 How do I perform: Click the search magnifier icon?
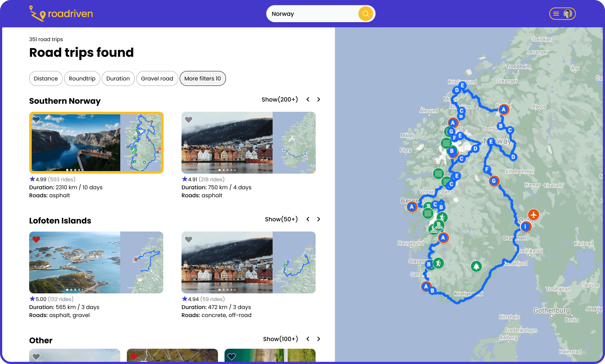[x=366, y=13]
